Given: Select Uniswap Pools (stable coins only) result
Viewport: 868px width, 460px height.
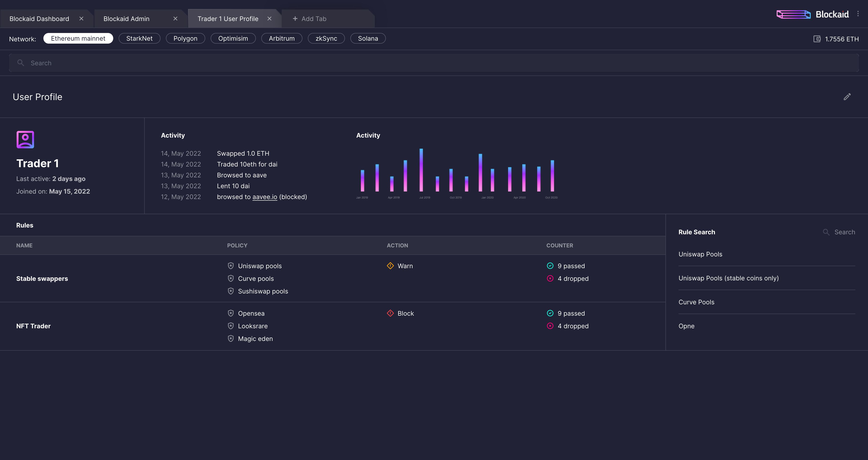Looking at the screenshot, I should click(729, 278).
